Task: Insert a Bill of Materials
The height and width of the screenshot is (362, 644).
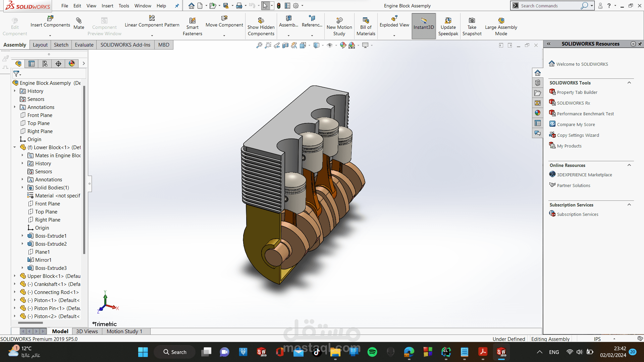Action: click(x=366, y=26)
